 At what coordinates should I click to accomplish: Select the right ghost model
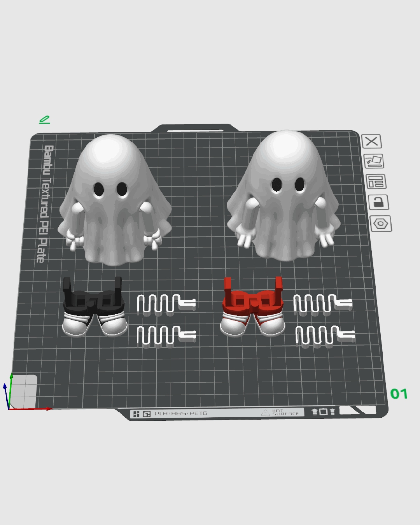coord(284,195)
